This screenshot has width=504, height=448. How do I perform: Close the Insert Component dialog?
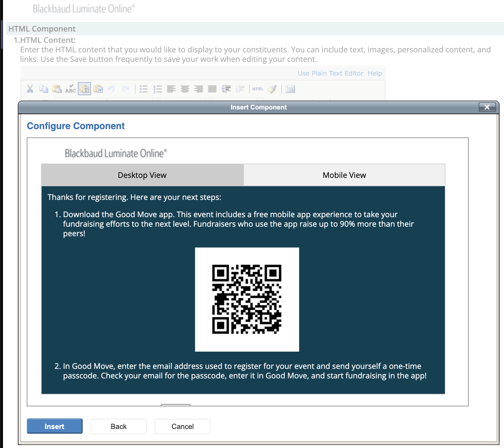pyautogui.click(x=487, y=107)
